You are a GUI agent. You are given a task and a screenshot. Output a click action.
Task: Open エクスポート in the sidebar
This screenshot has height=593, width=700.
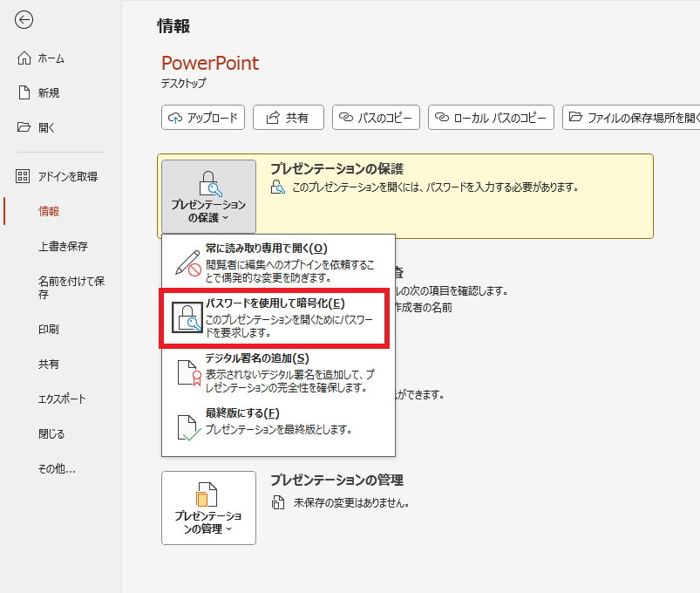60,399
